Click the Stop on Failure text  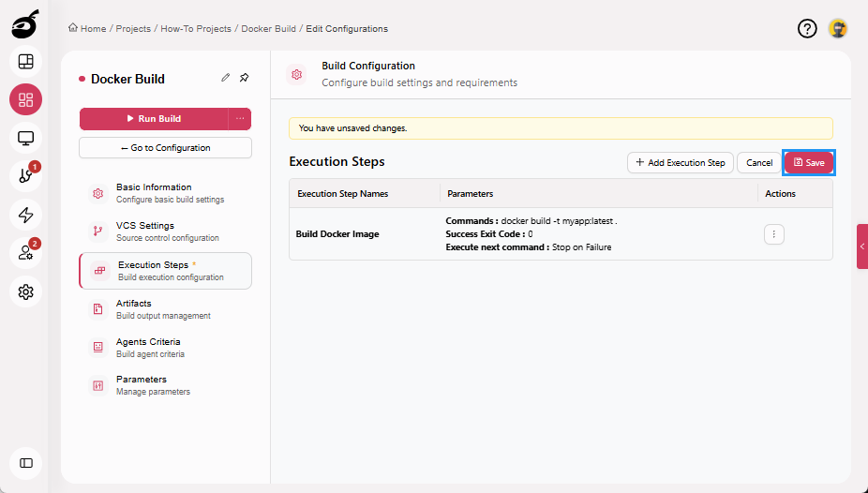582,247
